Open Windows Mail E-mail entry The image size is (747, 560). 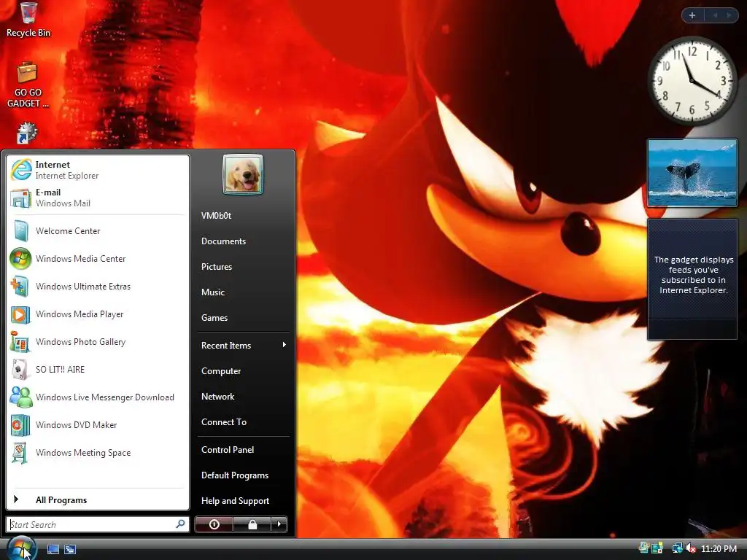[98, 198]
